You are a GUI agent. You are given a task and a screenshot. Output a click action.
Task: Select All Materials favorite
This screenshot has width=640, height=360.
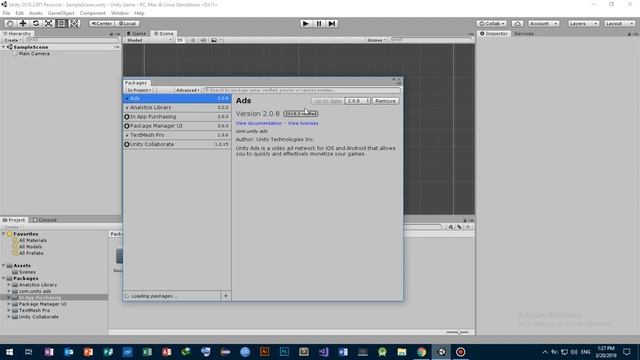click(33, 240)
